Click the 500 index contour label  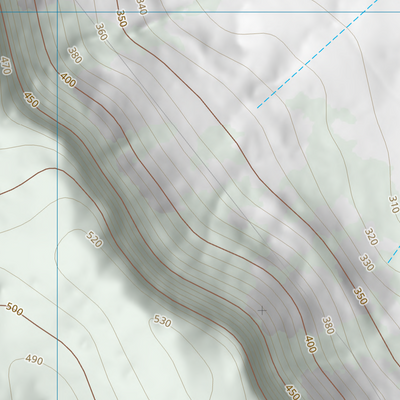point(15,309)
